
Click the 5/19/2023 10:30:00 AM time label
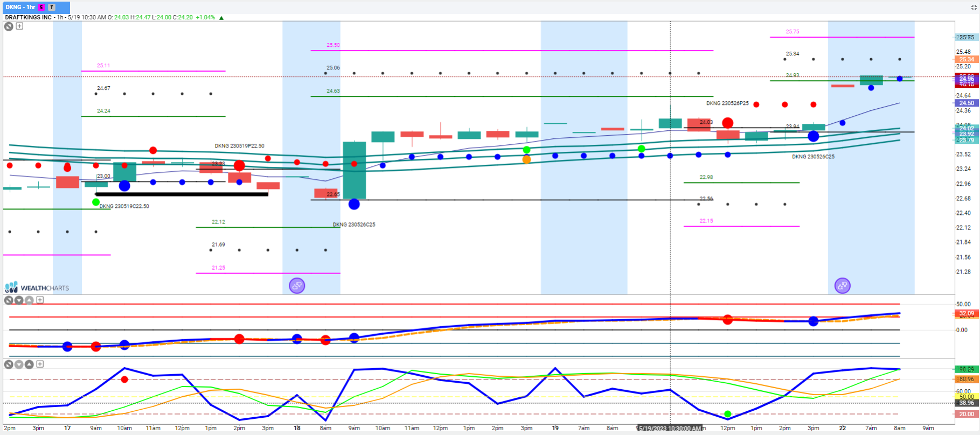tap(670, 429)
